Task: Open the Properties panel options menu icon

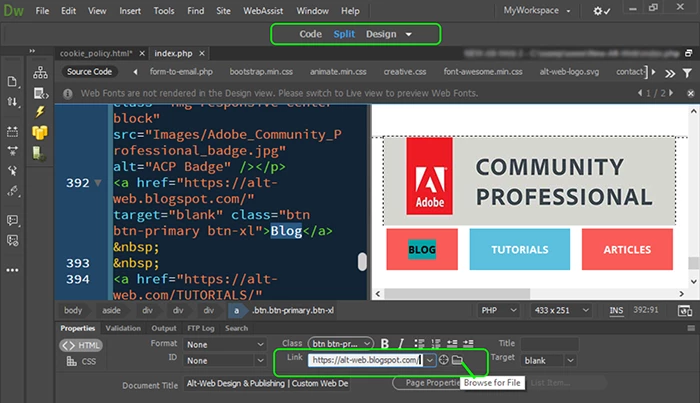Action: [x=691, y=328]
